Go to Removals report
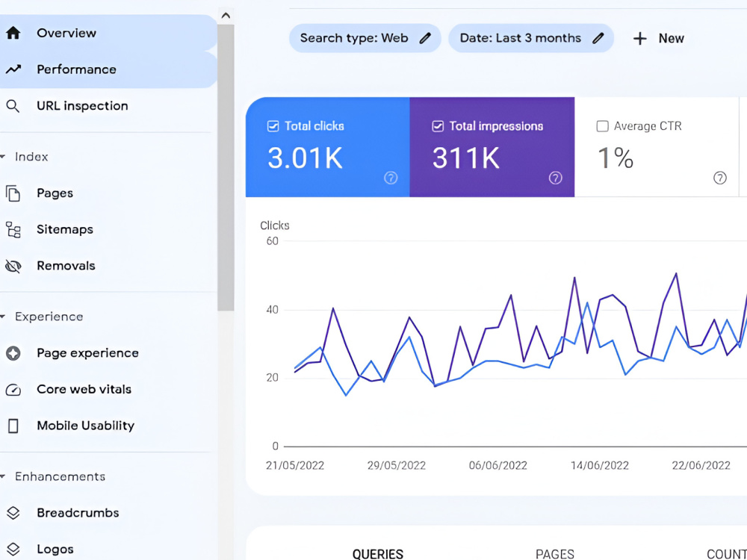 click(x=108, y=266)
